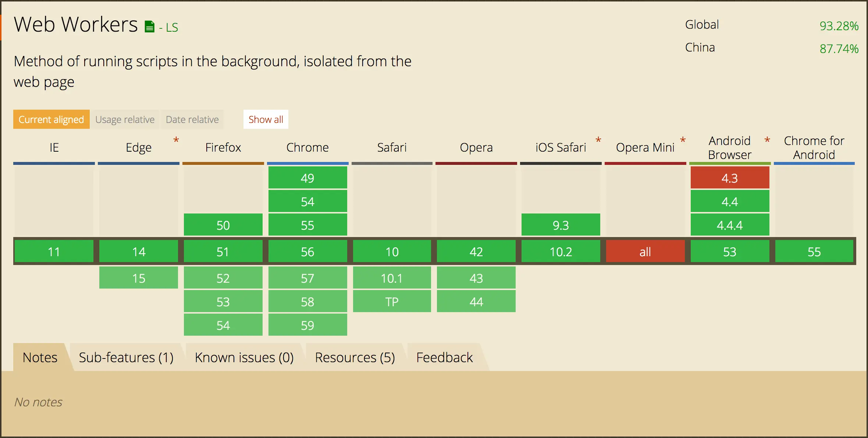Click the IE 11 version cell
The width and height of the screenshot is (868, 438).
(x=54, y=252)
